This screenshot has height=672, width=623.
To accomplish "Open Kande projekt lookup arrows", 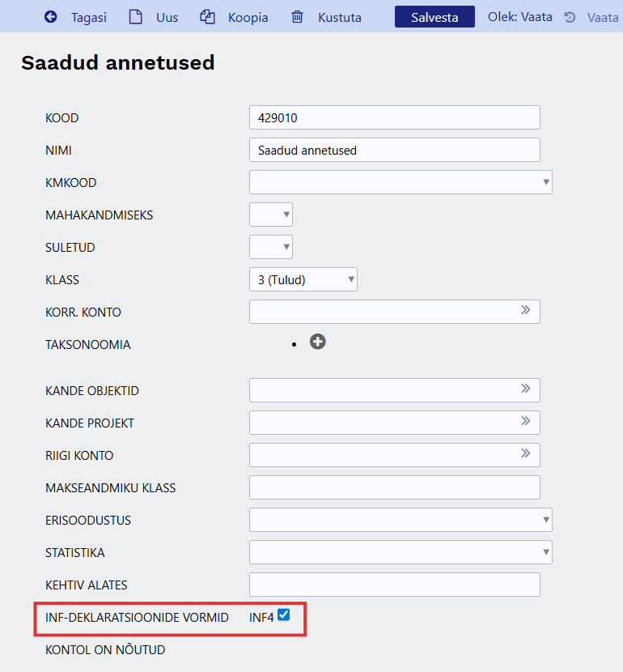I will click(525, 421).
